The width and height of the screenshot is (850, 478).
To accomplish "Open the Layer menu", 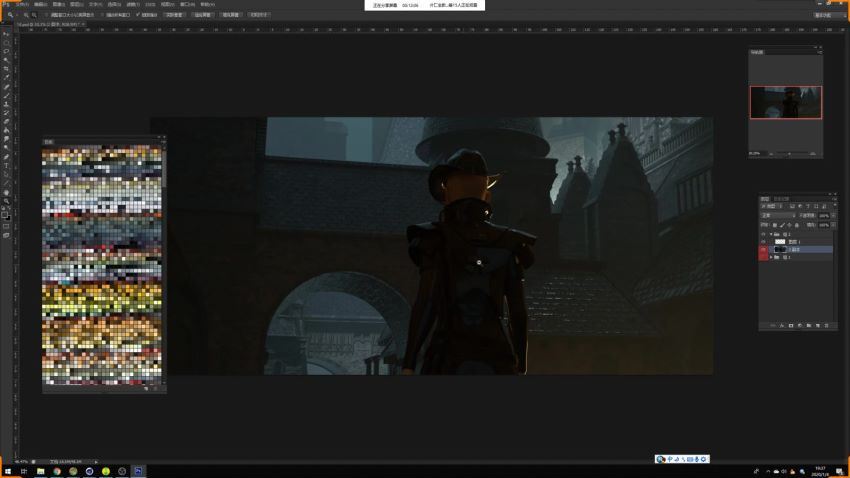I will point(75,4).
